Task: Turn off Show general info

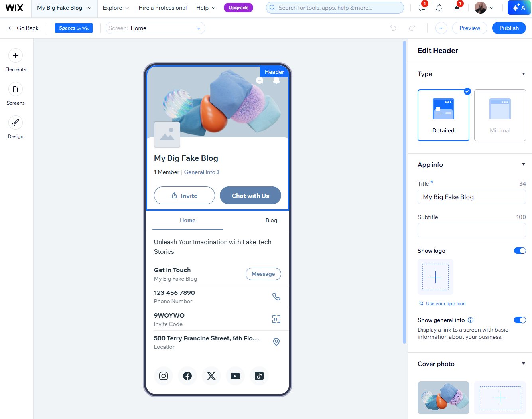Action: [520, 320]
